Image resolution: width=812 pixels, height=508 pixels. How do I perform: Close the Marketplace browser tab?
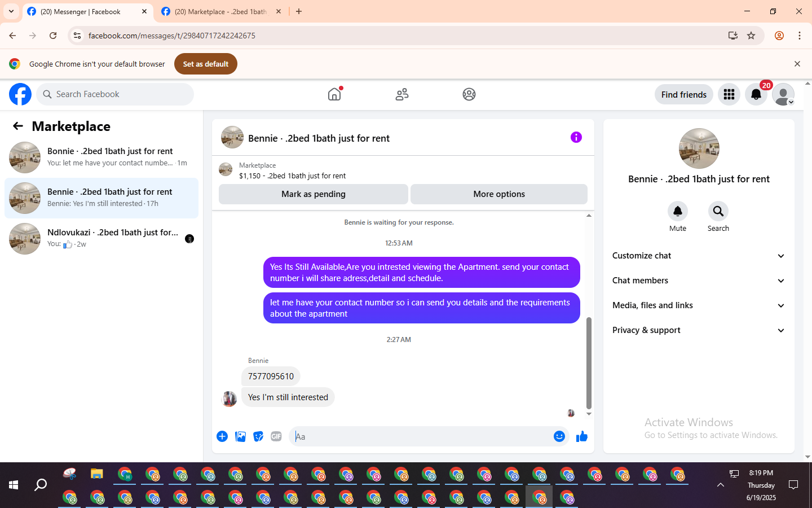click(279, 11)
